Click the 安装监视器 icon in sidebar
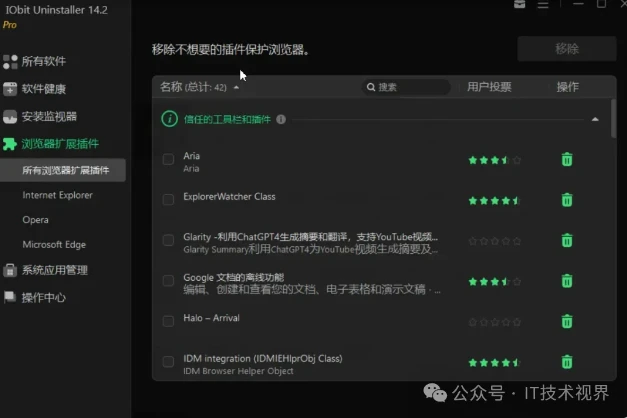627x418 pixels. coord(10,117)
